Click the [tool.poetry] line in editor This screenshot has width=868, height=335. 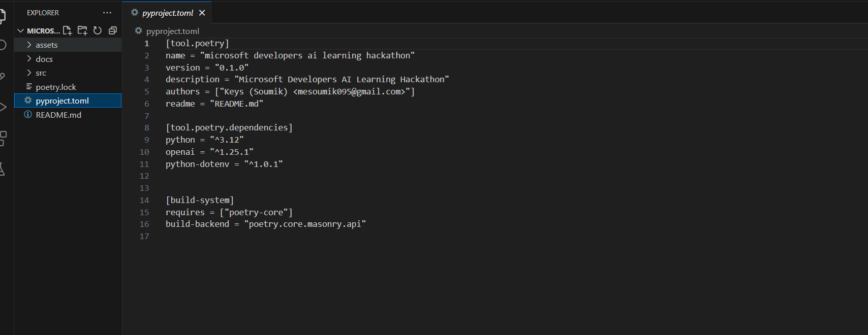coord(197,43)
